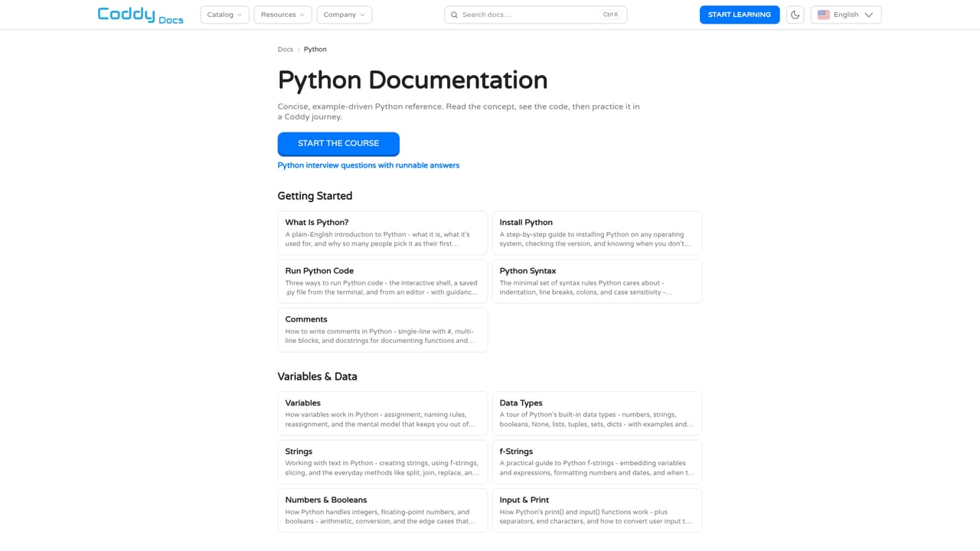Open the What Is Python? card

(383, 233)
